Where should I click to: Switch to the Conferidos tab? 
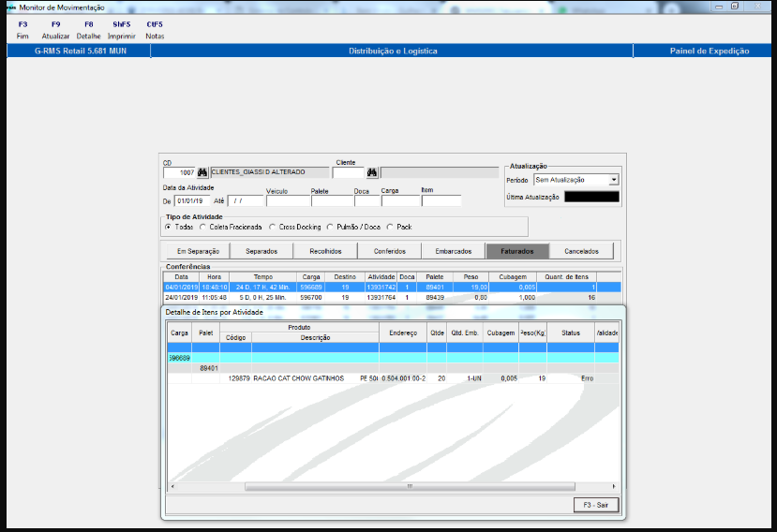390,251
